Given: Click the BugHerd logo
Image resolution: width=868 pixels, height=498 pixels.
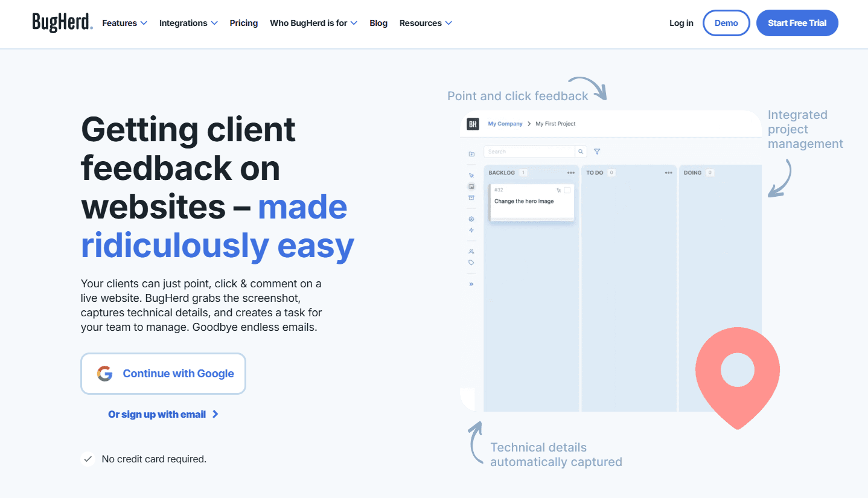Looking at the screenshot, I should point(62,22).
